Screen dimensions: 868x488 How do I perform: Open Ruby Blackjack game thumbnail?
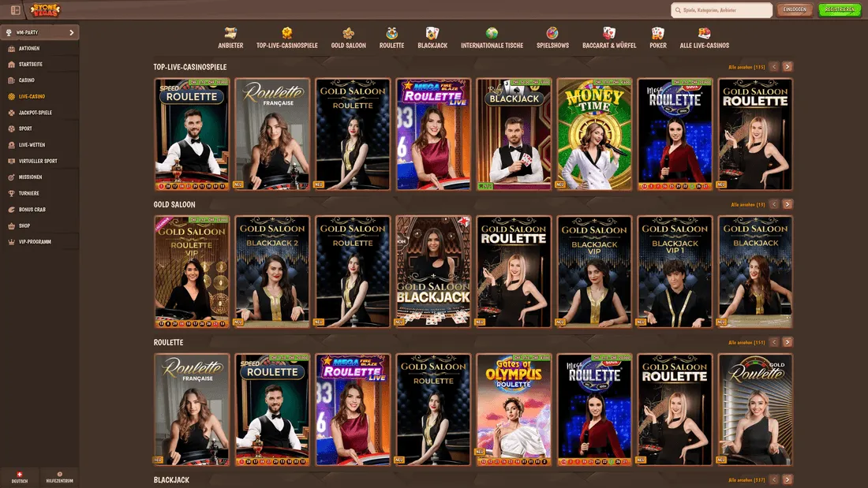tap(514, 135)
